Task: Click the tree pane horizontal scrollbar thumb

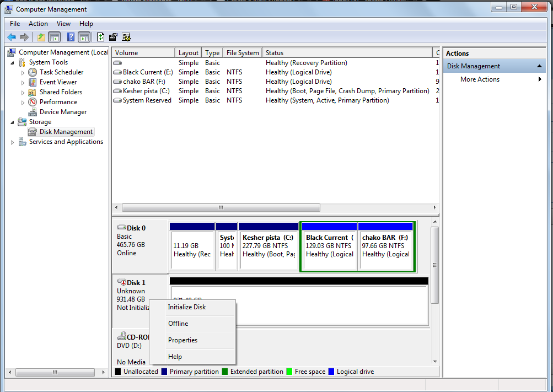Action: 55,372
